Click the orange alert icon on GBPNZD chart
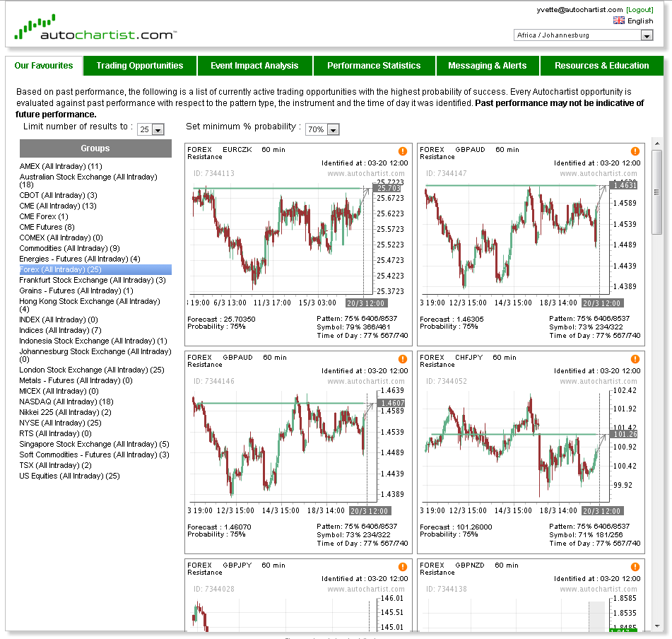The height and width of the screenshot is (639, 672). coord(635,567)
